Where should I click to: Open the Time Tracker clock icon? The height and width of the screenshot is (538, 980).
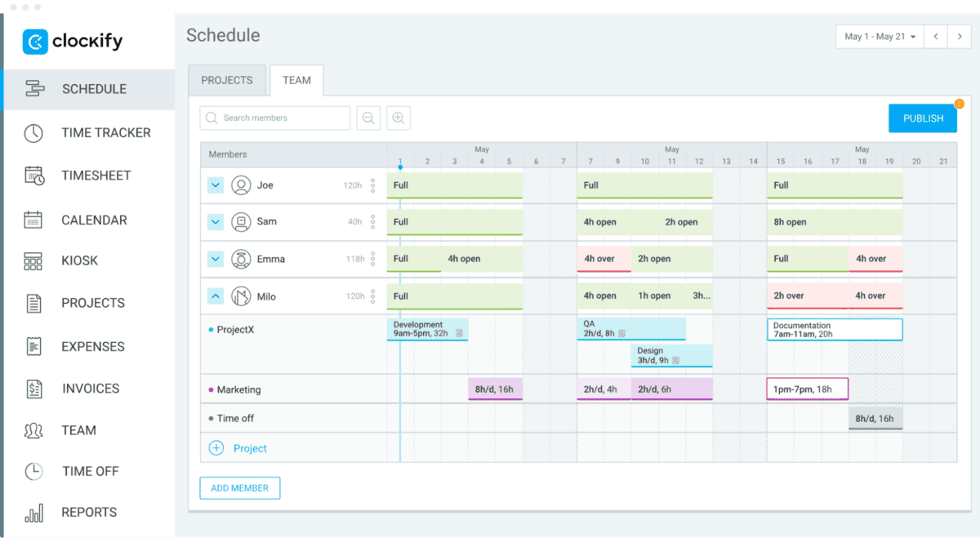coord(33,133)
